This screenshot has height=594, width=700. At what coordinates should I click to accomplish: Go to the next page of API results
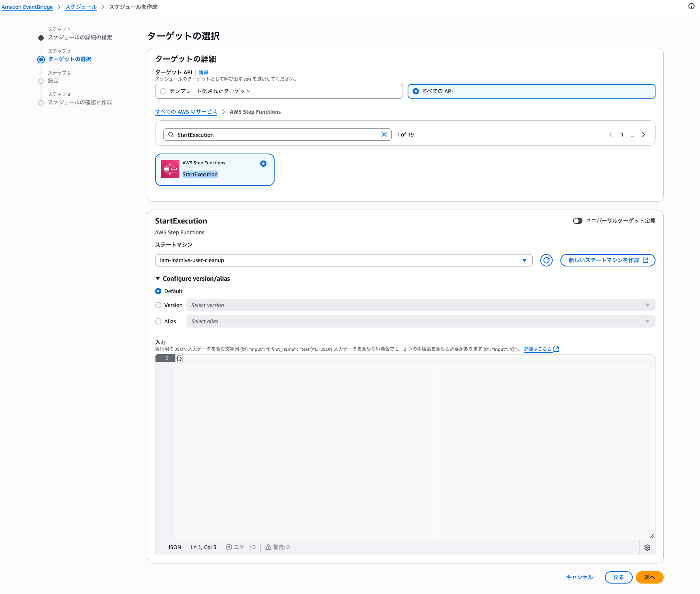click(x=644, y=135)
